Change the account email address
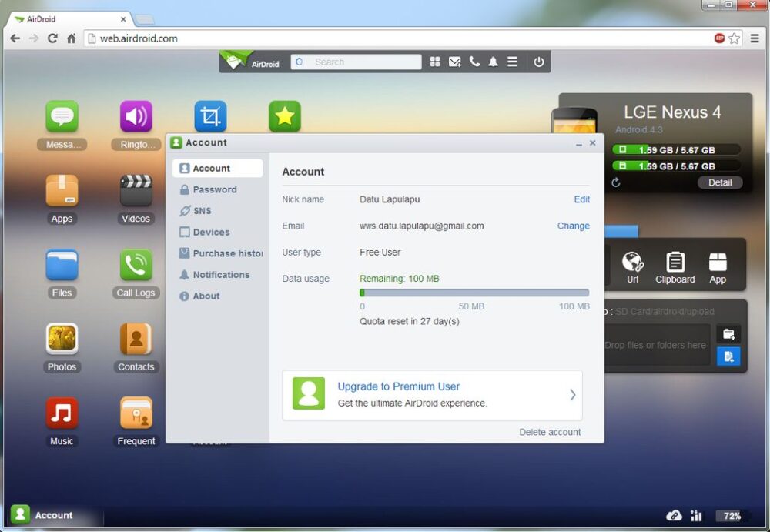Viewport: 770px width, 532px height. [573, 226]
